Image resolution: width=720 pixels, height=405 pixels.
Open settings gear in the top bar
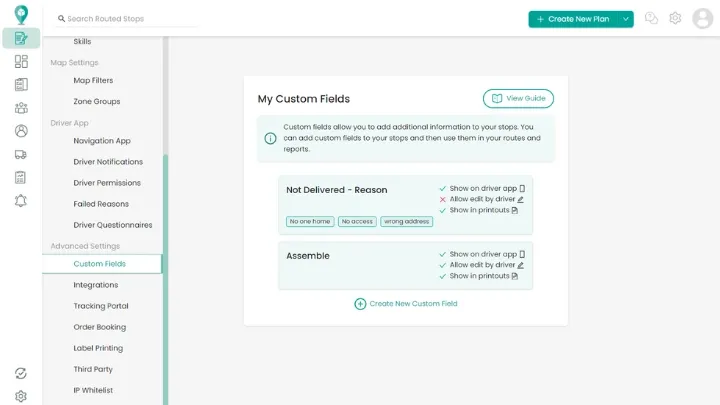675,18
